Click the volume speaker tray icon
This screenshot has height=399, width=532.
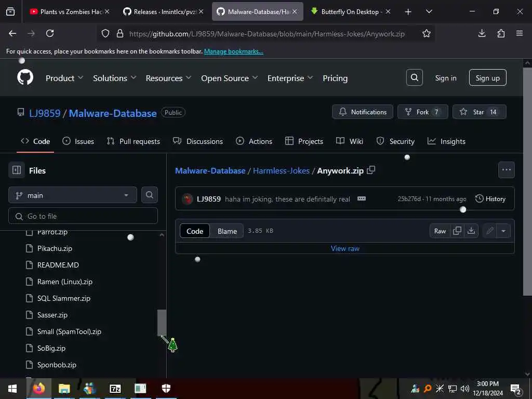464,389
